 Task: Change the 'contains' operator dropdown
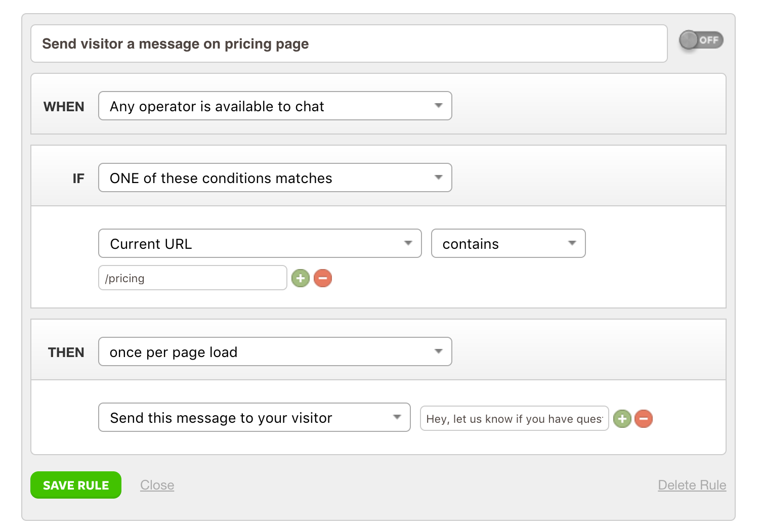[x=508, y=243]
